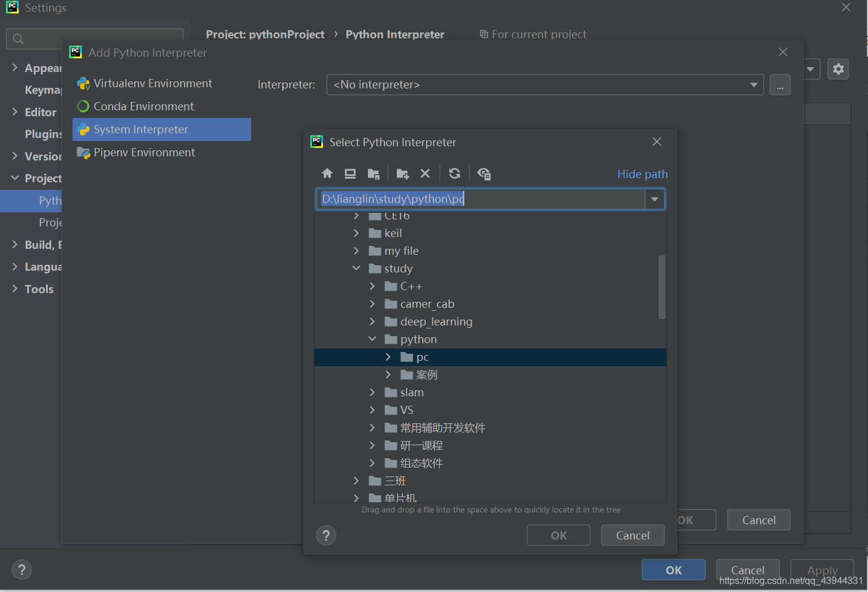Select the Pipenv Environment option

point(144,152)
